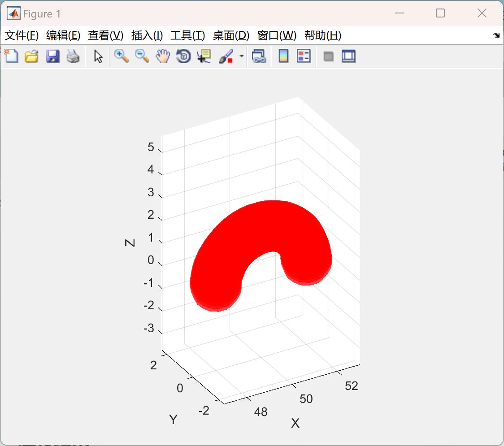Click the X tick label 50
Screen dimensions: 504x446
pyautogui.click(x=306, y=399)
